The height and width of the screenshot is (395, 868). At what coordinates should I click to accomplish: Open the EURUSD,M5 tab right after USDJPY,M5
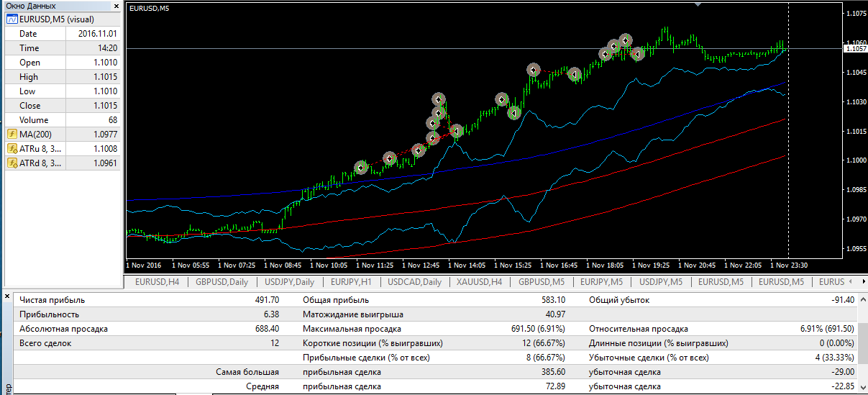coord(722,282)
